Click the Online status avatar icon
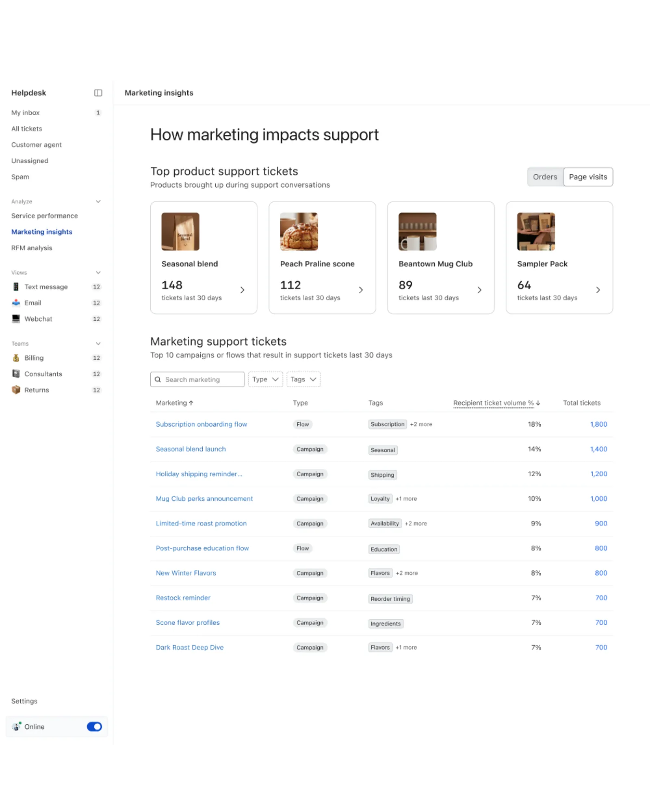Image resolution: width=650 pixels, height=812 pixels. pos(16,727)
